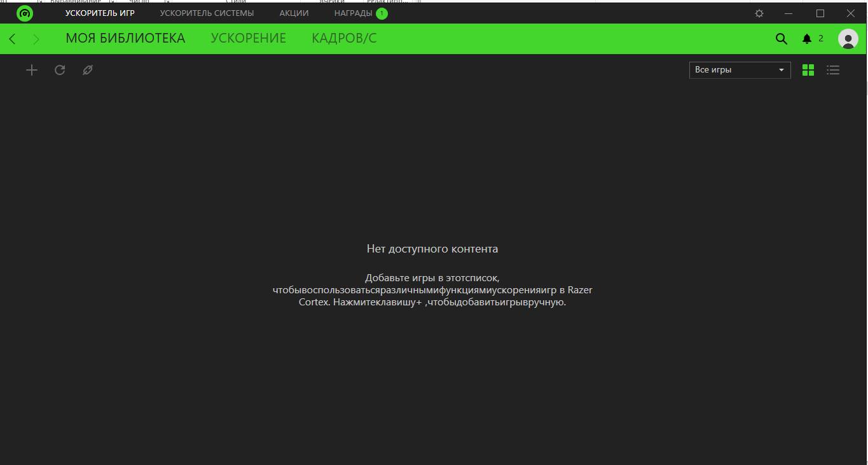Click the hidden games eye icon

coord(88,70)
